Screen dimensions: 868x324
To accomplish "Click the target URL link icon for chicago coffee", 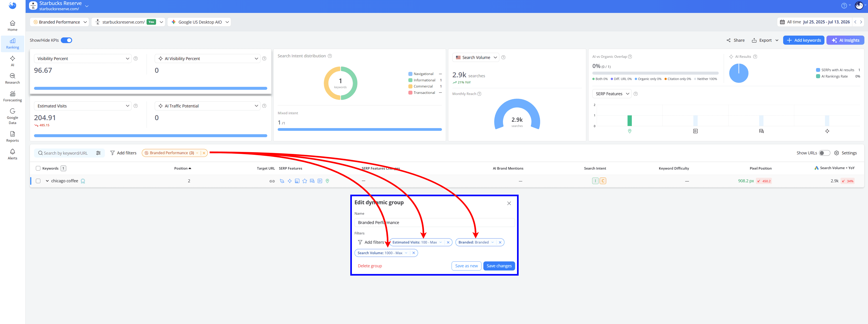I will [272, 181].
